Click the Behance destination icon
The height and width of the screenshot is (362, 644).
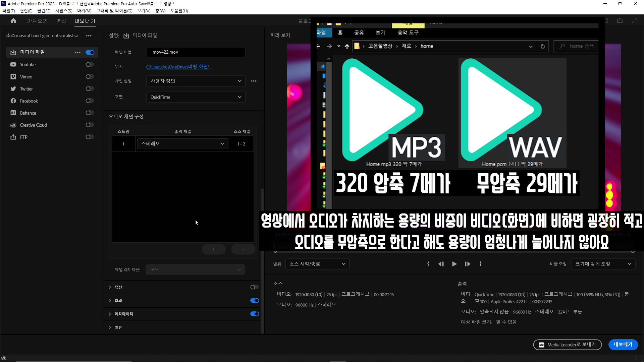pyautogui.click(x=13, y=113)
